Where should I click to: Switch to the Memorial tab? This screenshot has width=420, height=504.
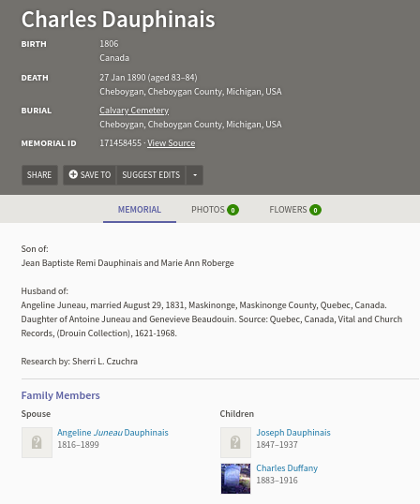(140, 209)
